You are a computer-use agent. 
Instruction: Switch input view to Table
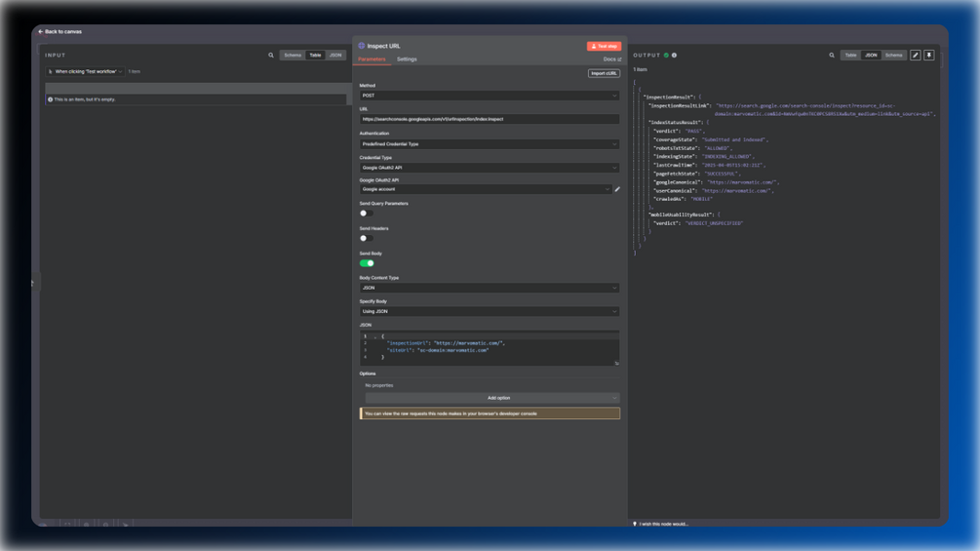coord(315,55)
